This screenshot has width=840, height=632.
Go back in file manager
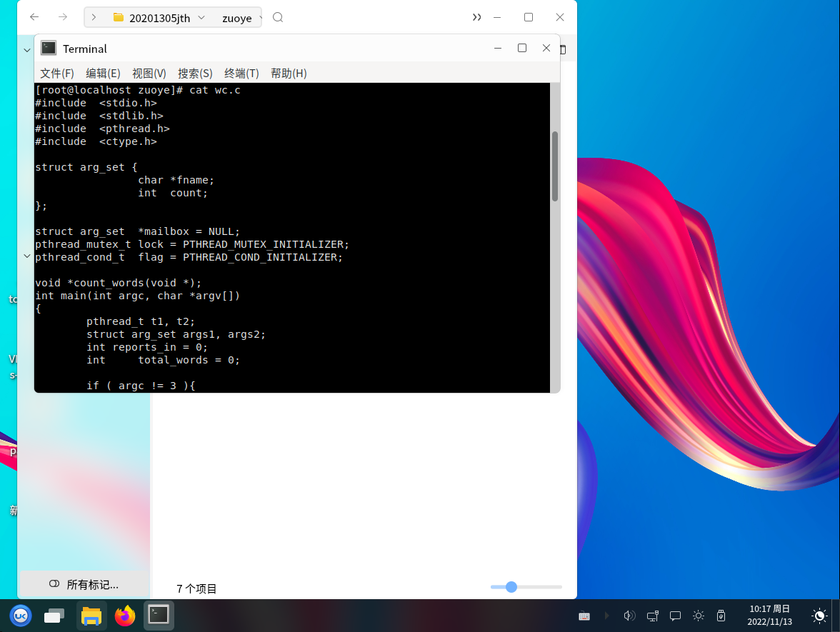[34, 17]
